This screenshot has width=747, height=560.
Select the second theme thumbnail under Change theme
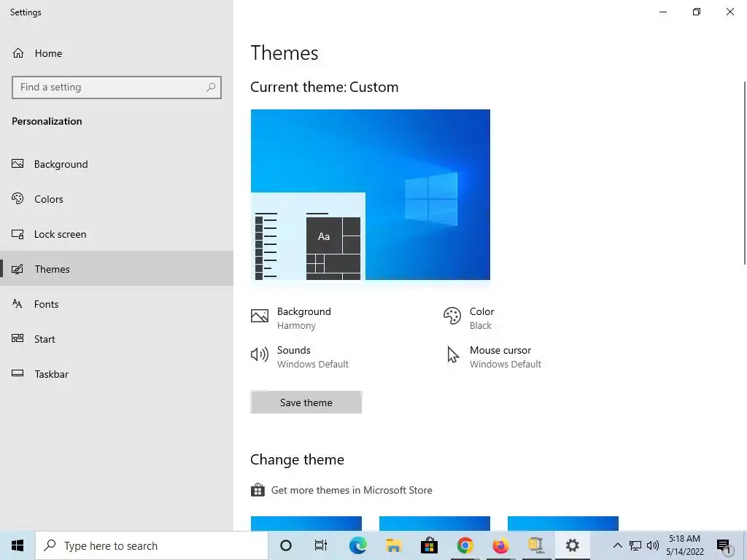tap(435, 524)
